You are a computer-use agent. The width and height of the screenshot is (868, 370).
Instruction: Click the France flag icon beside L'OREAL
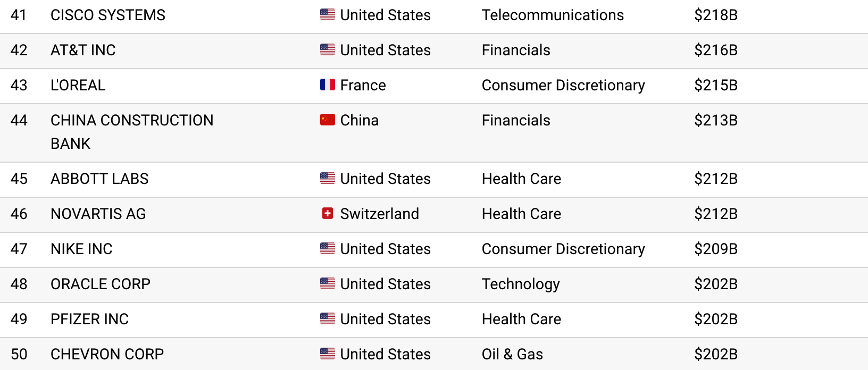click(328, 85)
